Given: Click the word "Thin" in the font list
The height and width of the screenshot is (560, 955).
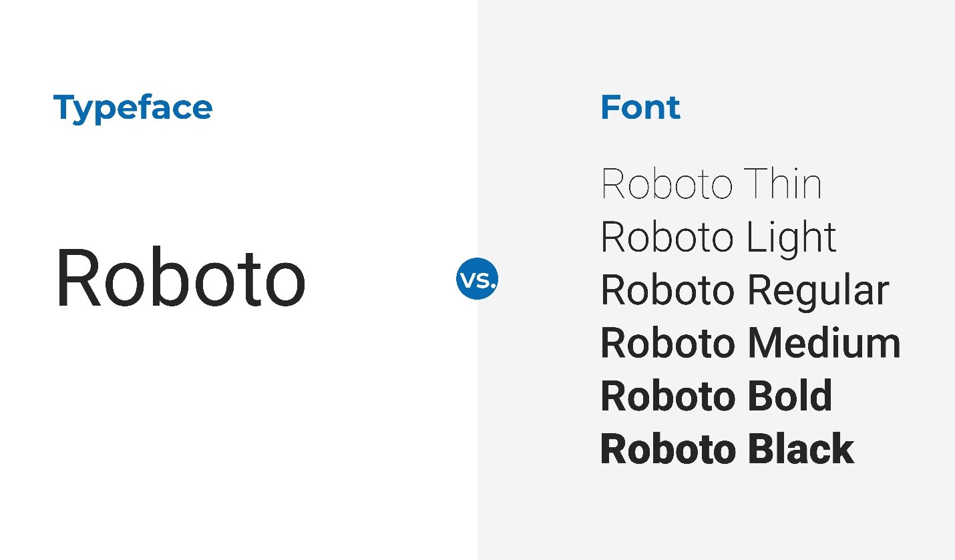Looking at the screenshot, I should [x=782, y=184].
